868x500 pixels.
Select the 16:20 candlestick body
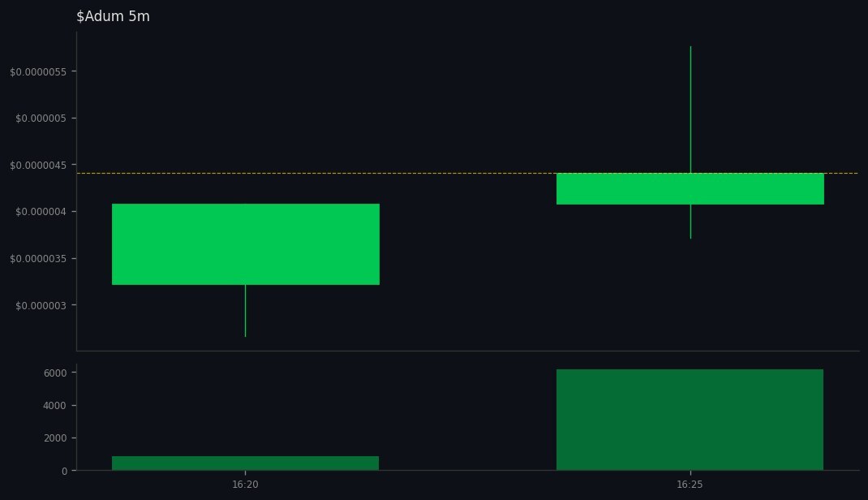(x=246, y=244)
